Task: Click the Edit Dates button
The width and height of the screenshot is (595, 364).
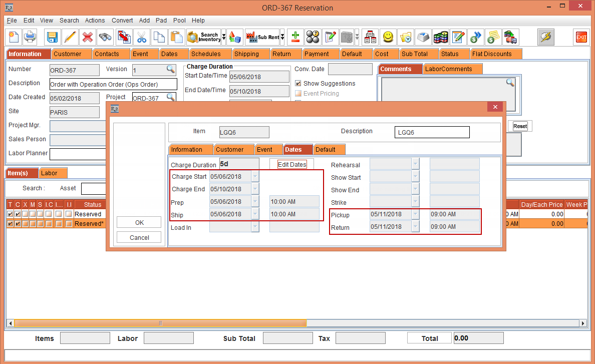Action: [x=291, y=164]
